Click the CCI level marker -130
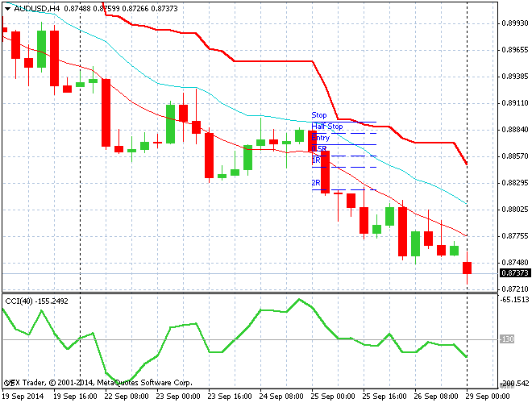This screenshot has height=403, width=532. 507,339
